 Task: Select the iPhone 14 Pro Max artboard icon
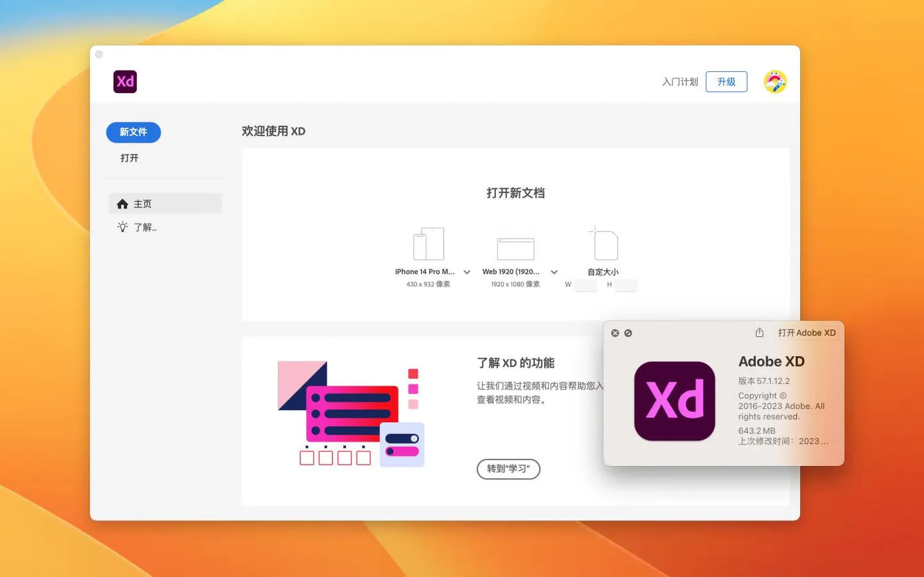(428, 244)
